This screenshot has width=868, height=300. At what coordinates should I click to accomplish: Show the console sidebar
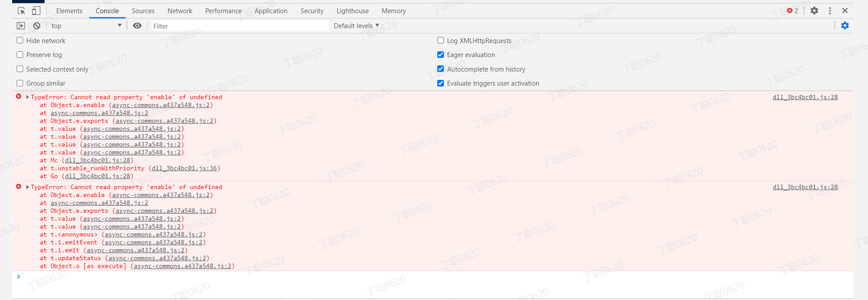21,26
